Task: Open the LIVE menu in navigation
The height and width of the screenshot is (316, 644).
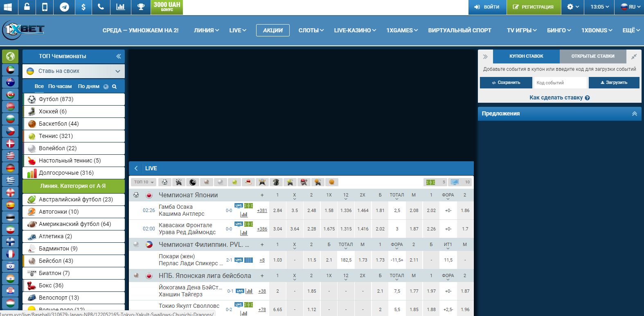Action: pyautogui.click(x=238, y=30)
